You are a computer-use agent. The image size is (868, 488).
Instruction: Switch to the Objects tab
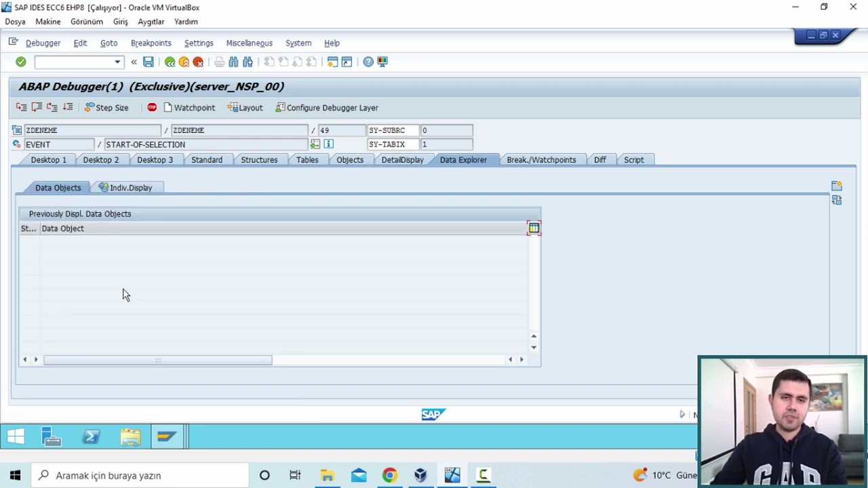(x=350, y=160)
